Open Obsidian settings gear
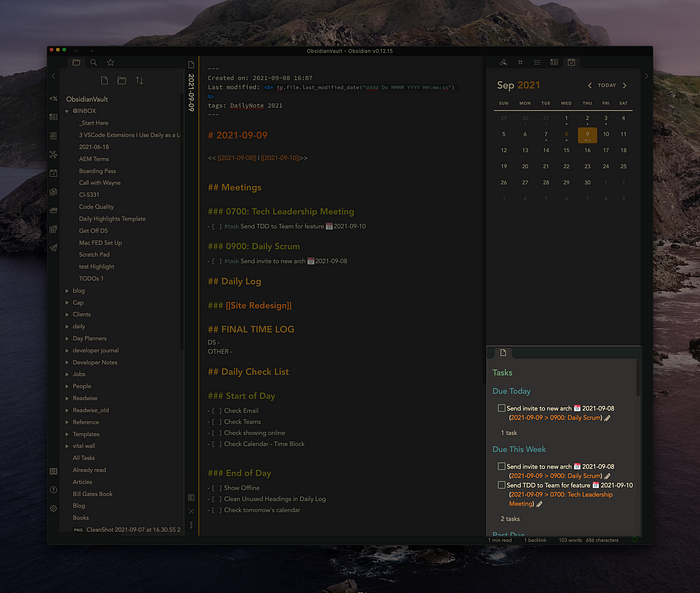The image size is (700, 593). pos(54,509)
